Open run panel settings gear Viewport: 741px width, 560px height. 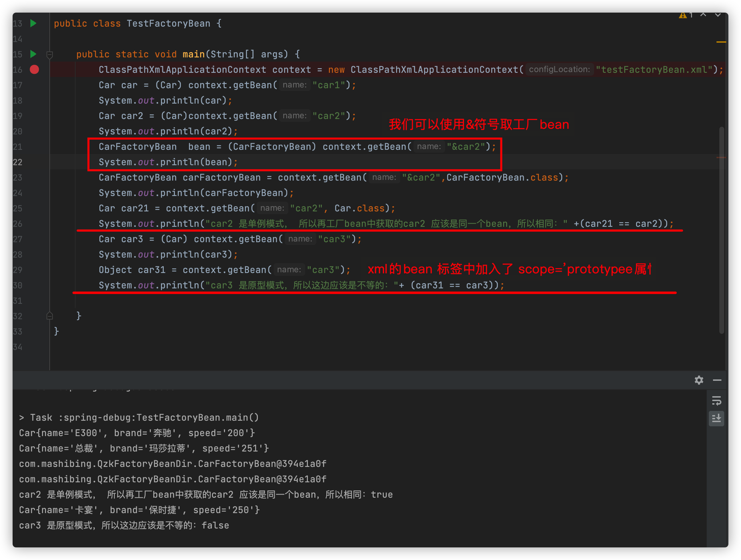699,380
